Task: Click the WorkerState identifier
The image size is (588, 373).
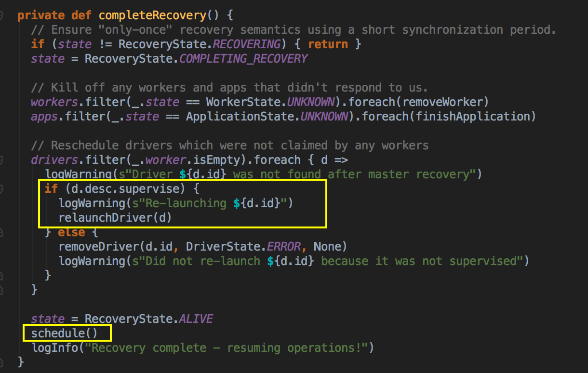Action: 242,102
